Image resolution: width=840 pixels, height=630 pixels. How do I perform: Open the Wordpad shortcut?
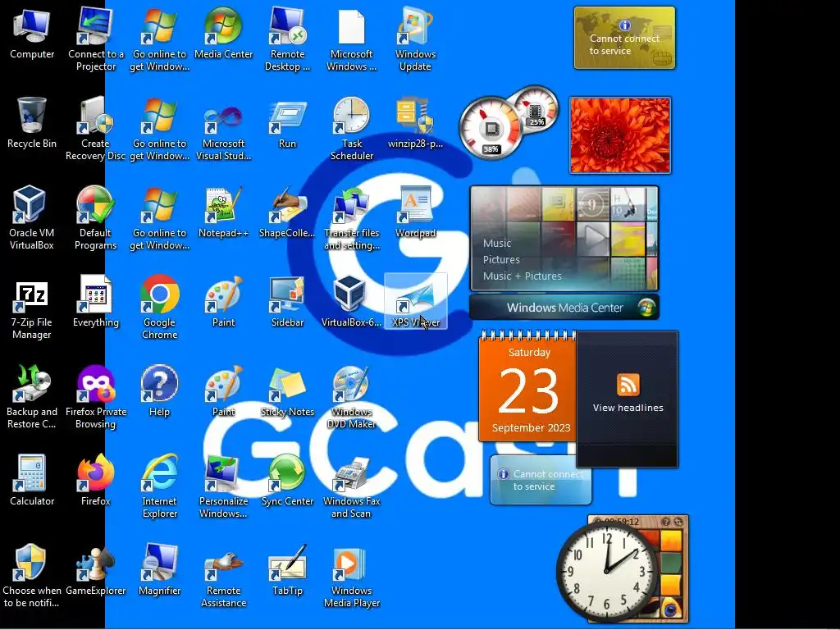(x=415, y=212)
